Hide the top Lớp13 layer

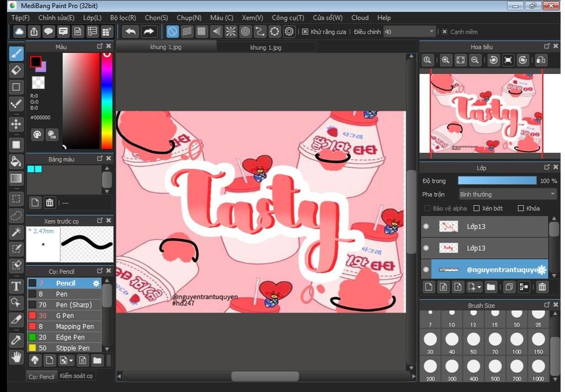[426, 227]
